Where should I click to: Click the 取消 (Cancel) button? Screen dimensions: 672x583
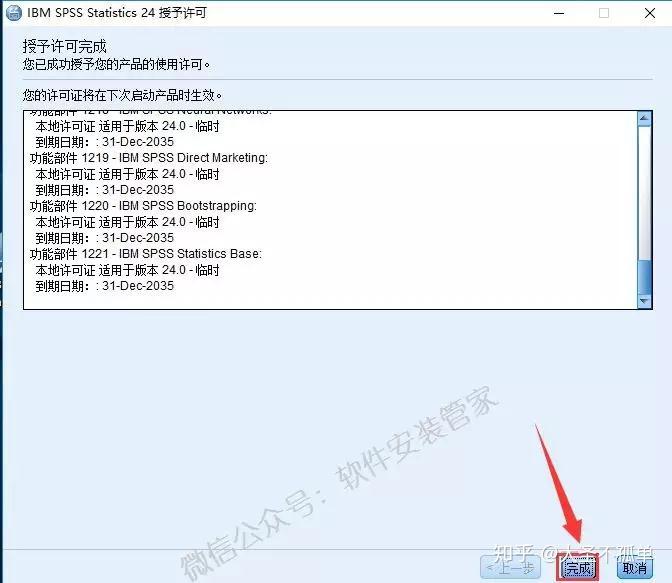(x=635, y=568)
